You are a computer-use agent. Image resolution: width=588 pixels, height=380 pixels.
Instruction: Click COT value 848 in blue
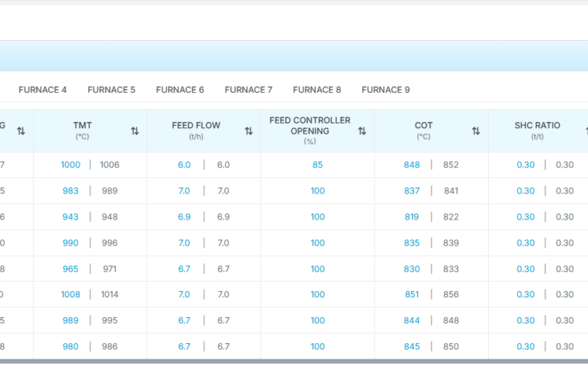coord(412,165)
